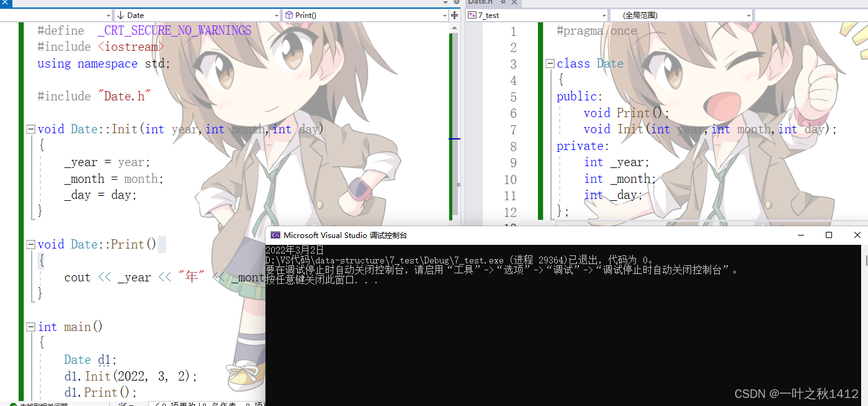
Task: Click line number 10 in Date.h
Action: 510,179
